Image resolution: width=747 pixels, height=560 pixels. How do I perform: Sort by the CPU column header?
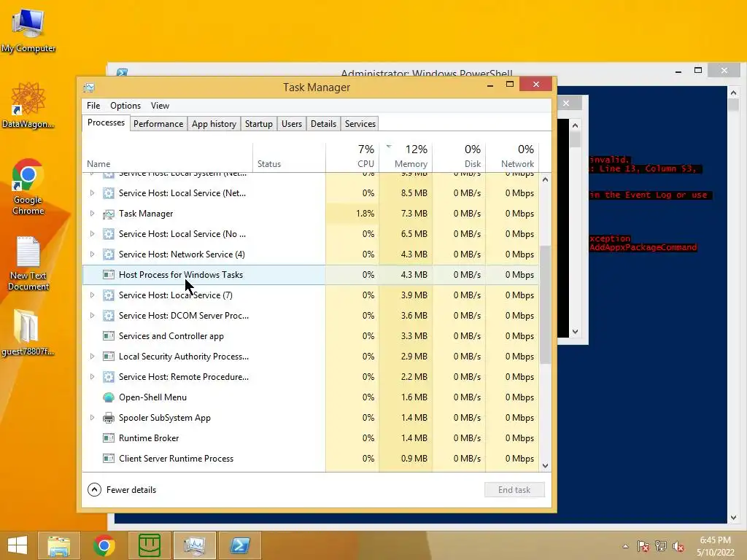coord(352,157)
